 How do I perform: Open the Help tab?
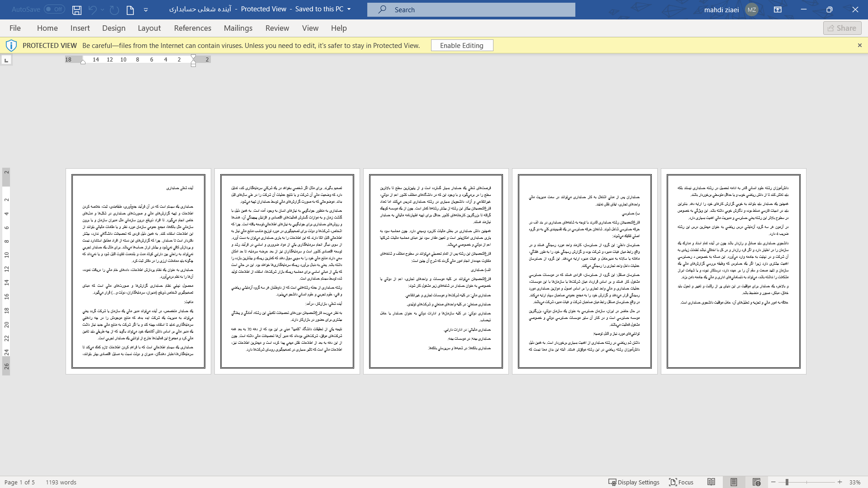(339, 28)
